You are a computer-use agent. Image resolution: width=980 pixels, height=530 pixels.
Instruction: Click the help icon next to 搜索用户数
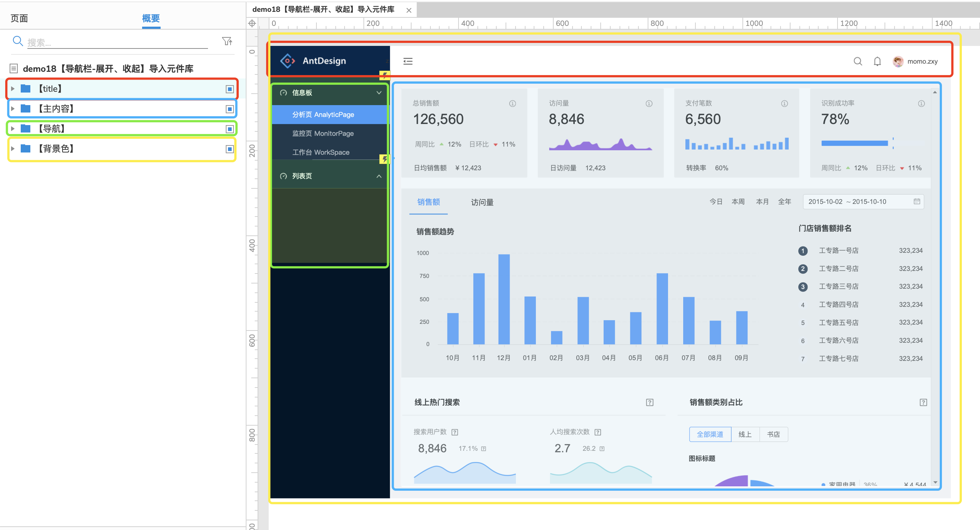454,432
